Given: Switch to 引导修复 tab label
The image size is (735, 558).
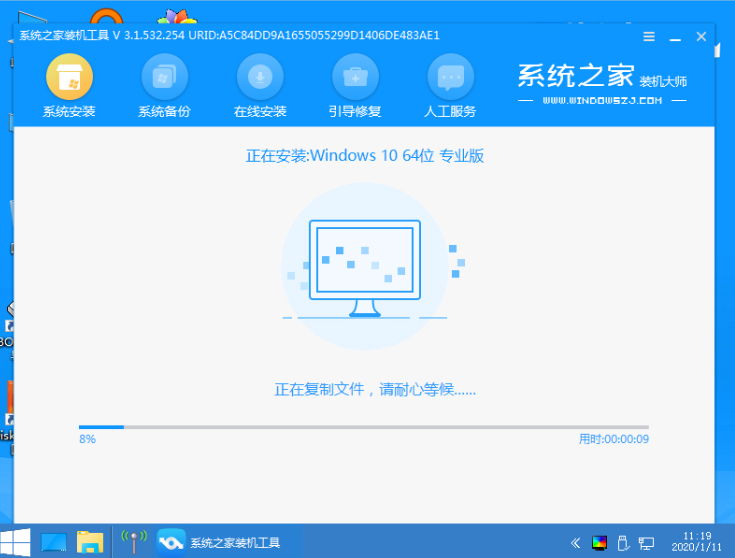Looking at the screenshot, I should tap(355, 112).
